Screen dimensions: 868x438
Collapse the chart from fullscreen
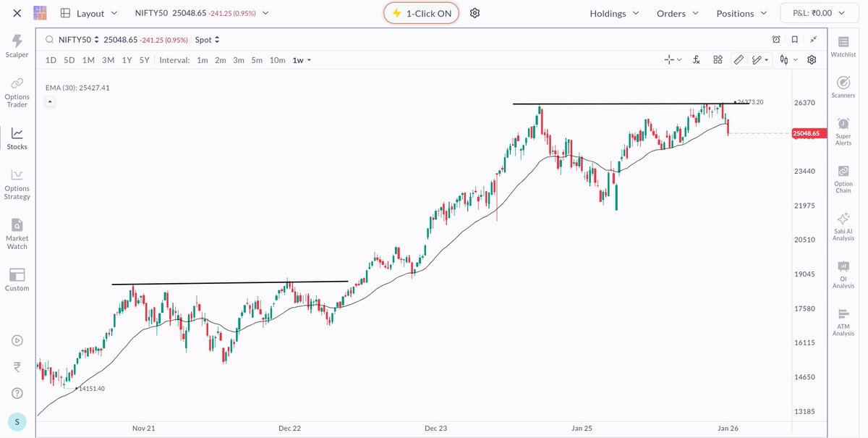point(814,40)
